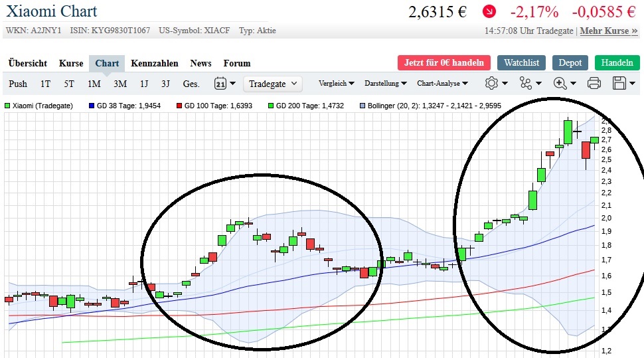Expand the settings gear dropdown arrow
Screen dimensions: 644x358
[x=505, y=84]
